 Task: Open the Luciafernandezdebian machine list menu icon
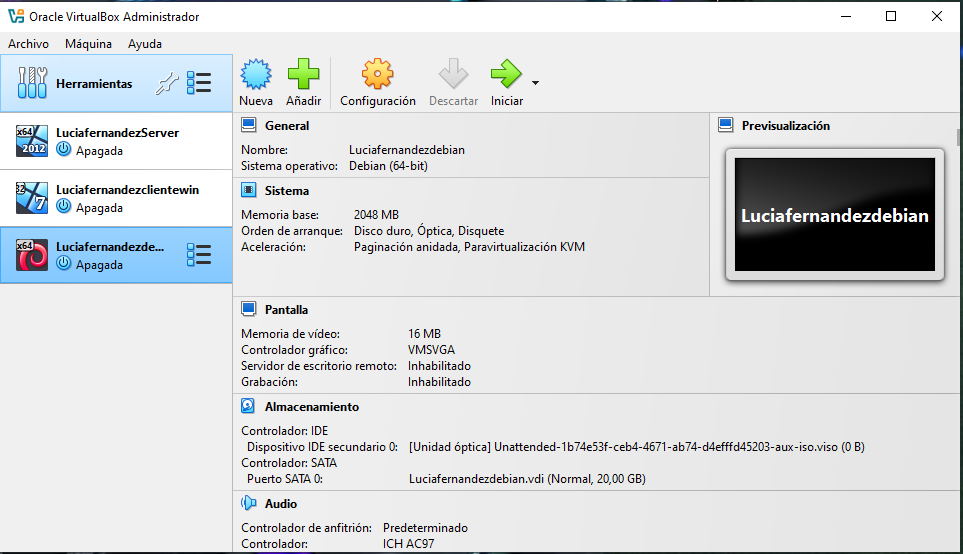coord(199,255)
